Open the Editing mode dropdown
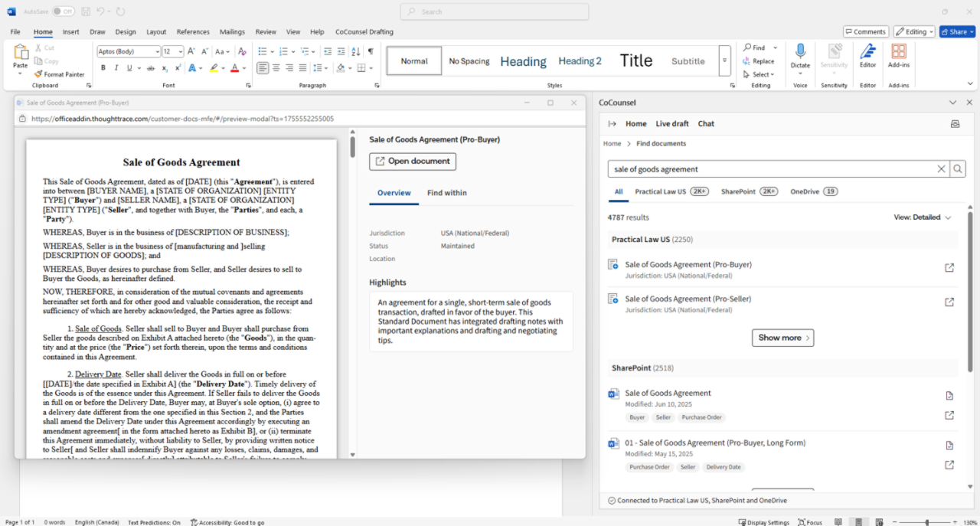This screenshot has width=980, height=526. pos(914,31)
